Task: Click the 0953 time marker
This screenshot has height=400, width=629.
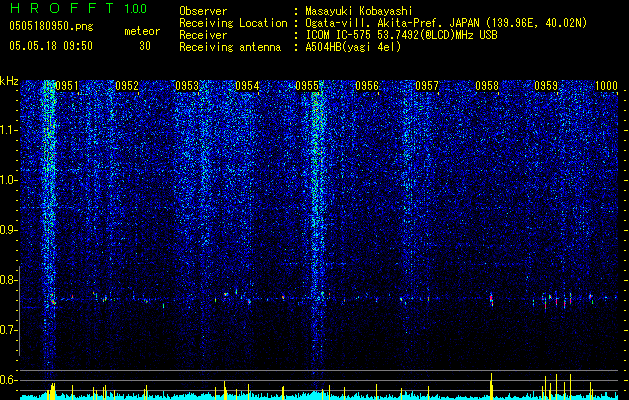Action: pyautogui.click(x=187, y=86)
